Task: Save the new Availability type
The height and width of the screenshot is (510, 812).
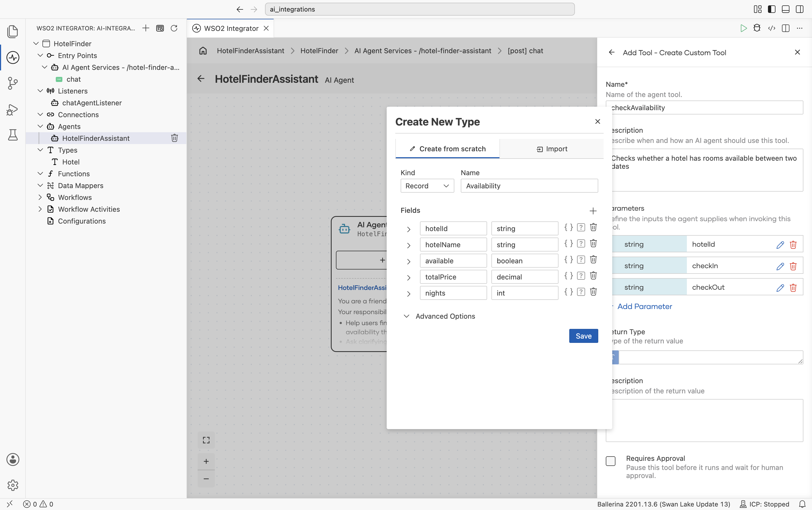Action: click(x=583, y=336)
